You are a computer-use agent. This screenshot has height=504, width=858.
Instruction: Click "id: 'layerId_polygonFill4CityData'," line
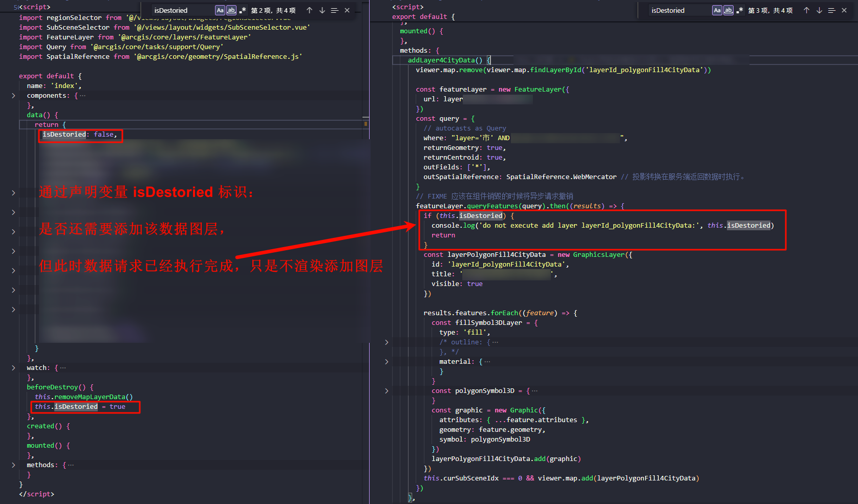(x=500, y=265)
